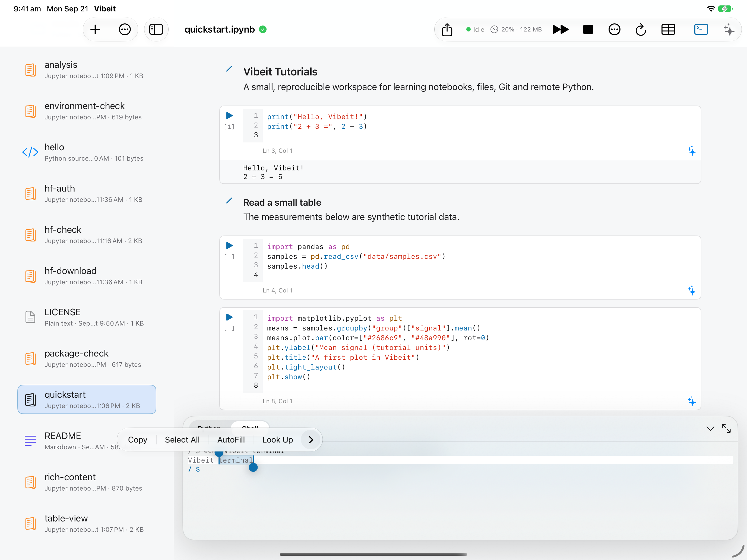The image size is (747, 560).
Task: Open the LICENSE plain text file
Action: (x=87, y=317)
